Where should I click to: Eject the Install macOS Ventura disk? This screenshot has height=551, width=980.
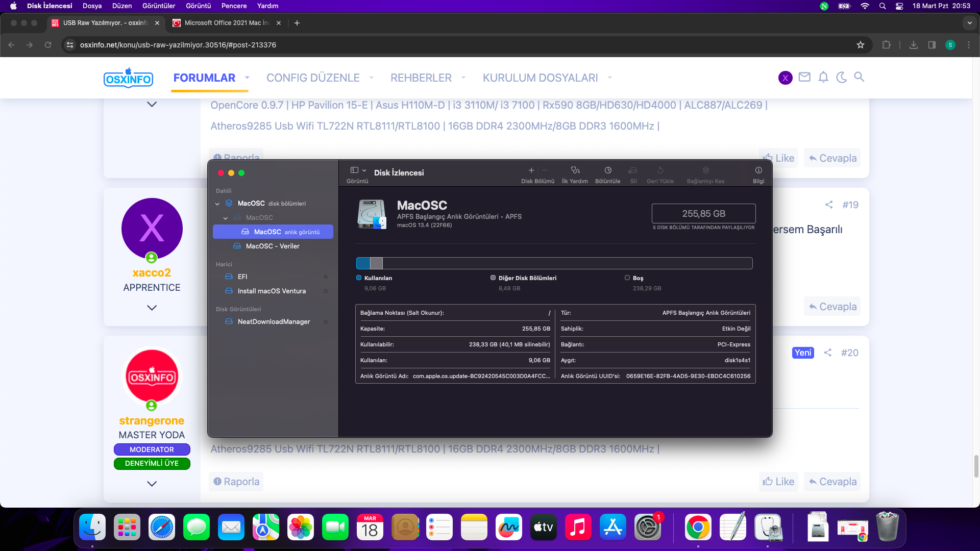pyautogui.click(x=326, y=291)
